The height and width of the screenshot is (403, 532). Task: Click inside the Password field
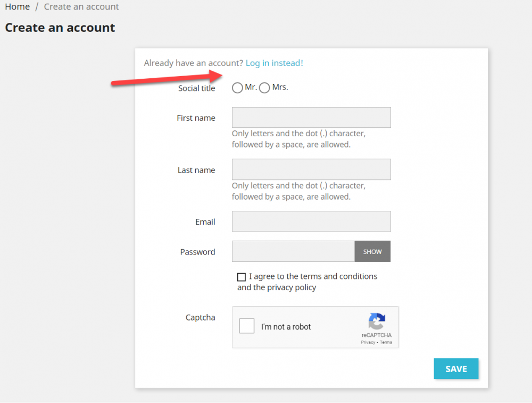[293, 251]
